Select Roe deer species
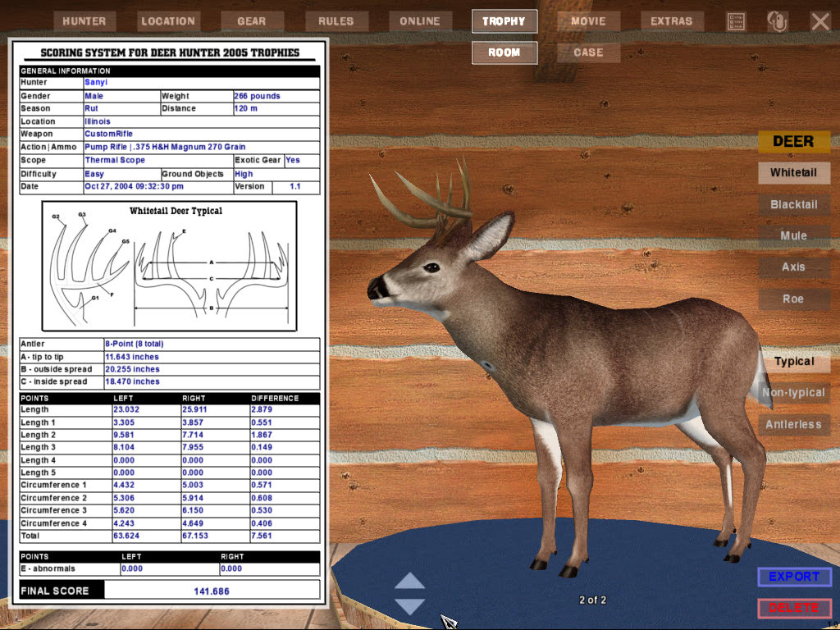This screenshot has width=840, height=630. click(x=793, y=299)
